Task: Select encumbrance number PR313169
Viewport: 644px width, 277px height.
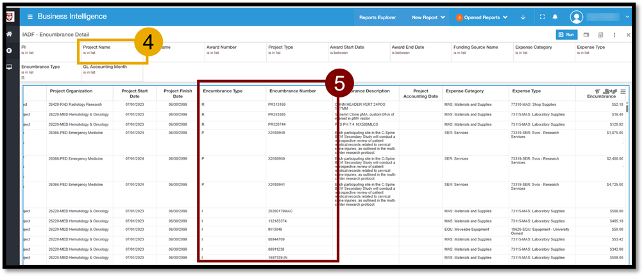Action: (277, 105)
